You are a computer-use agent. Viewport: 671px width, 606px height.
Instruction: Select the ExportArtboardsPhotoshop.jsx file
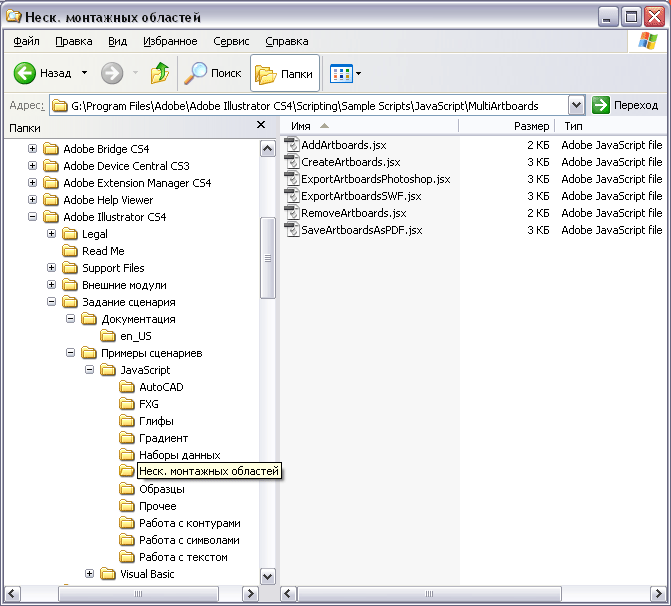pos(375,179)
